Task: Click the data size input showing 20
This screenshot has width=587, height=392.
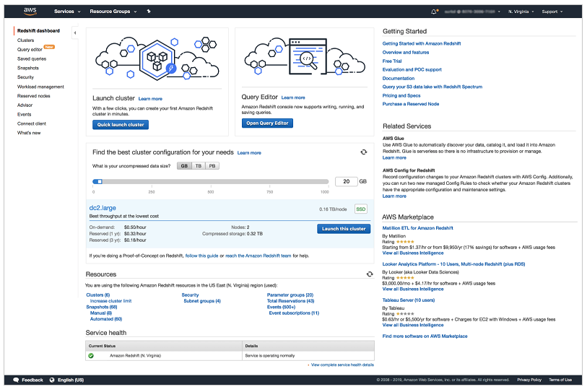Action: pyautogui.click(x=346, y=182)
